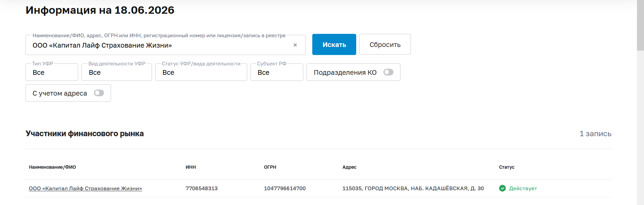Clear the search field with the X icon
Viewport: 644px width, 205px height.
click(295, 45)
